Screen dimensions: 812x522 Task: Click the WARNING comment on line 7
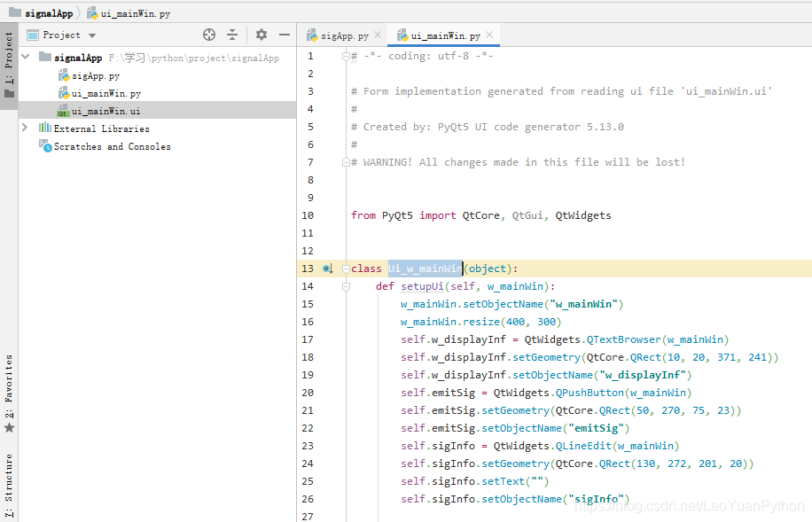[518, 162]
